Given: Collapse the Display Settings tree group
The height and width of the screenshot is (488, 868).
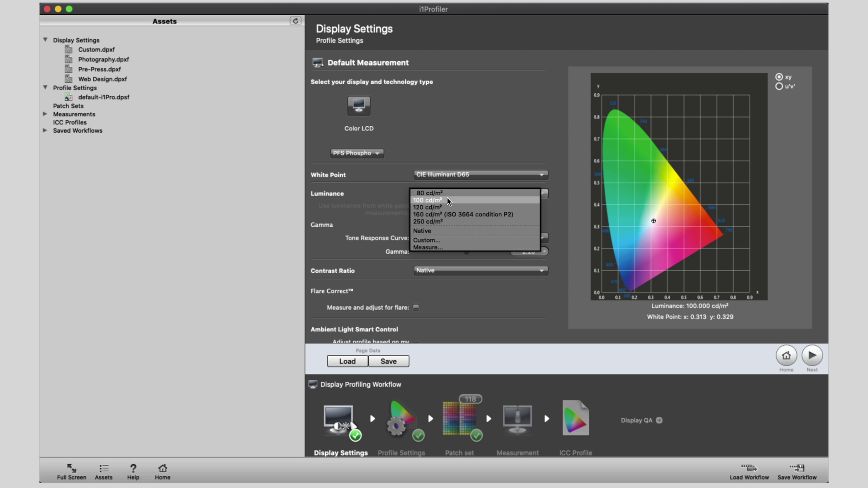Looking at the screenshot, I should (45, 39).
